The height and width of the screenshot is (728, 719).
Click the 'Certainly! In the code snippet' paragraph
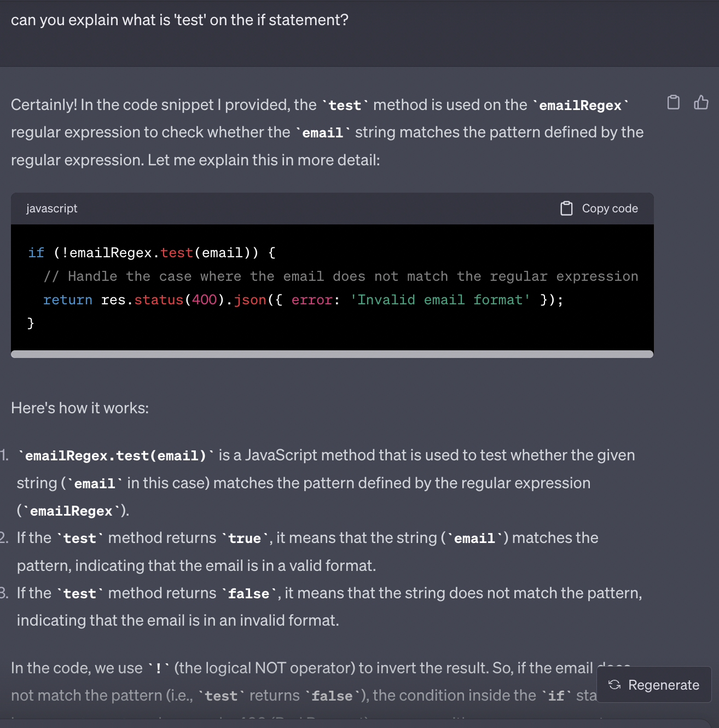327,132
